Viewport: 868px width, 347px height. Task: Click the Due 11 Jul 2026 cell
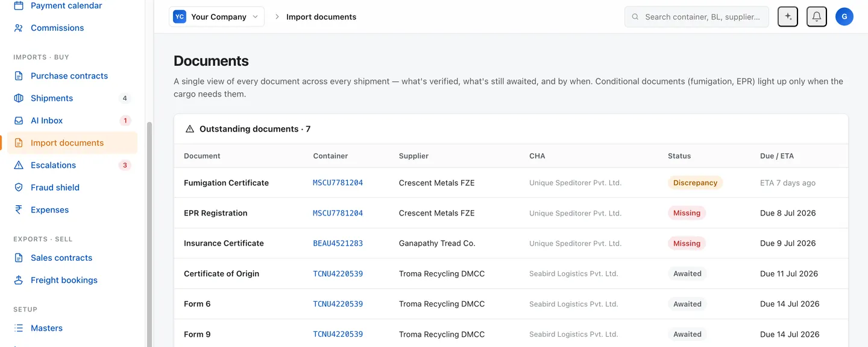pyautogui.click(x=789, y=273)
